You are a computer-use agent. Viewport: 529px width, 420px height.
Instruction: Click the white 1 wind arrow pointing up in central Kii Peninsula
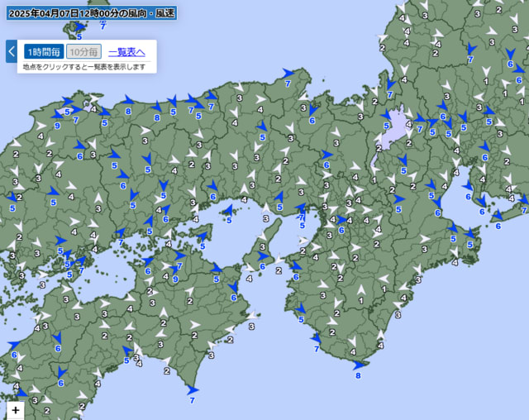(x=361, y=290)
